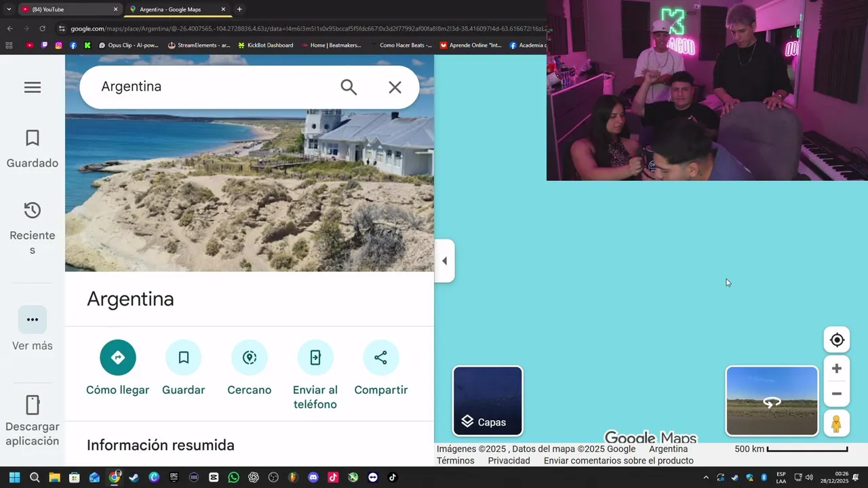
Task: Click the site info icon in address bar
Action: [x=62, y=28]
